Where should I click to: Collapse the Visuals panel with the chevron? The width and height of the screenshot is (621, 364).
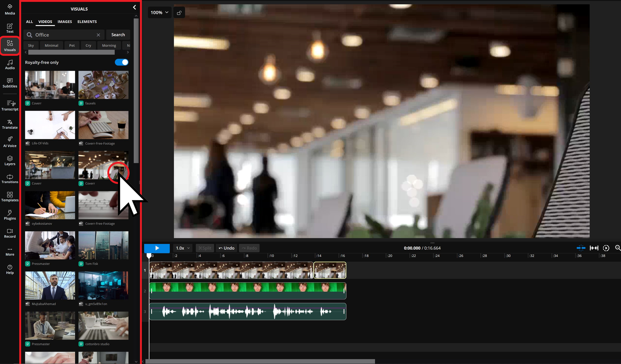pyautogui.click(x=134, y=7)
